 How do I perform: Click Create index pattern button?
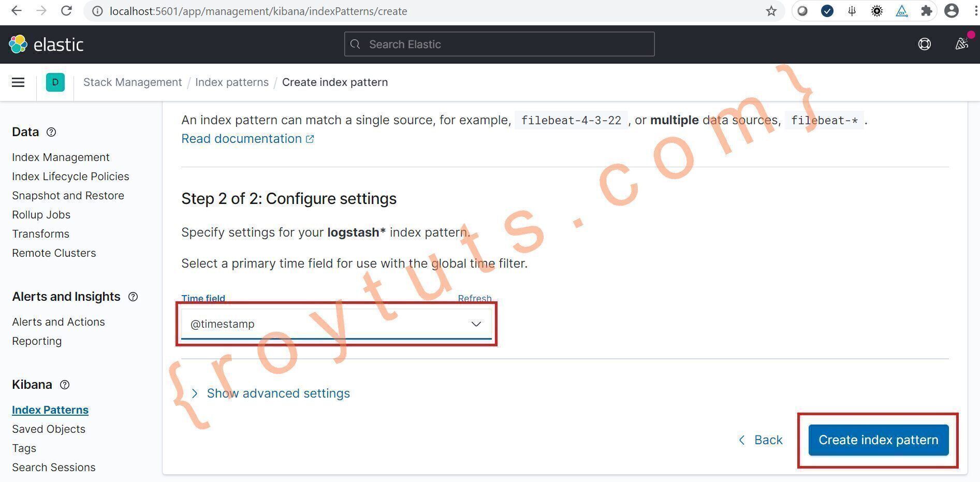tap(879, 440)
